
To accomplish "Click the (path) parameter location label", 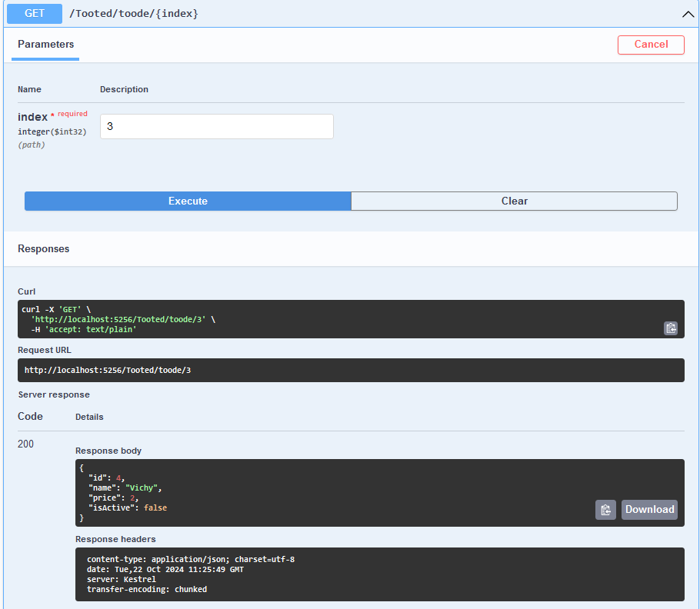I will (32, 145).
